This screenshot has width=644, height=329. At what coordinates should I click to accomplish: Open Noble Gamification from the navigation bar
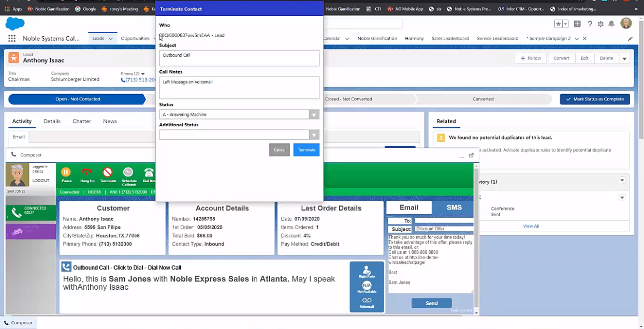pos(378,38)
